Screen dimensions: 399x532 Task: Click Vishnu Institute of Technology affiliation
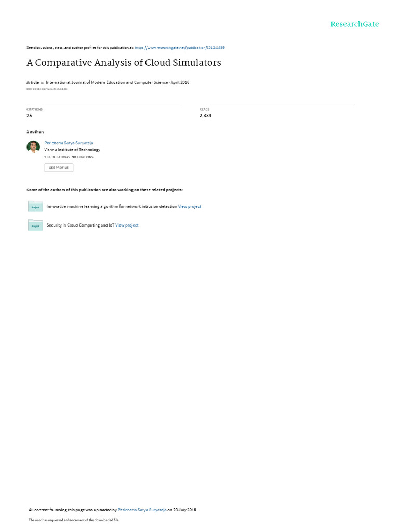72,150
